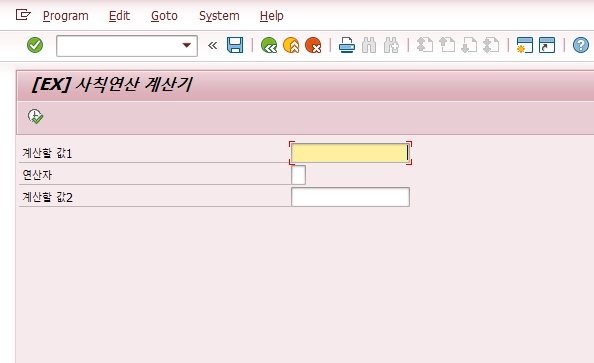The image size is (594, 363).
Task: Click the Create New Session icon
Action: tap(525, 45)
